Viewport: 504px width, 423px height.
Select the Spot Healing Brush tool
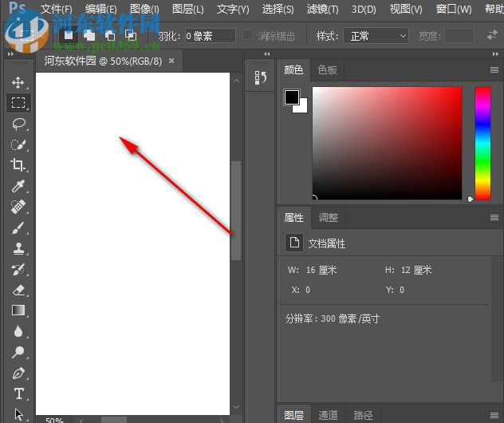[18, 207]
